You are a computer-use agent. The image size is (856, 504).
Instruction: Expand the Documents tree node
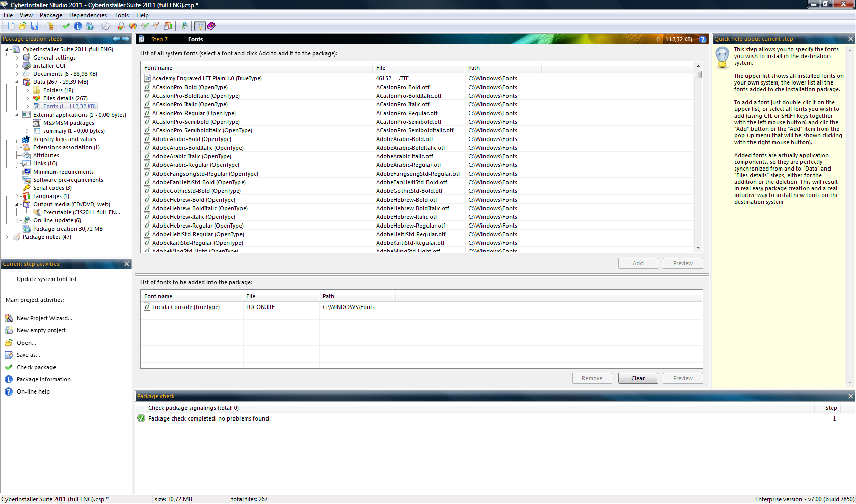[x=17, y=74]
